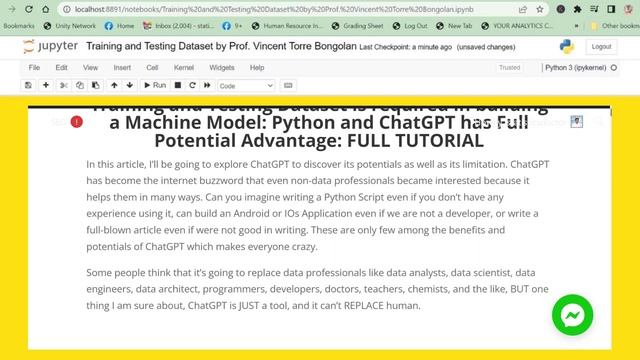
Task: Click the small image icon near title
Action: tap(576, 121)
